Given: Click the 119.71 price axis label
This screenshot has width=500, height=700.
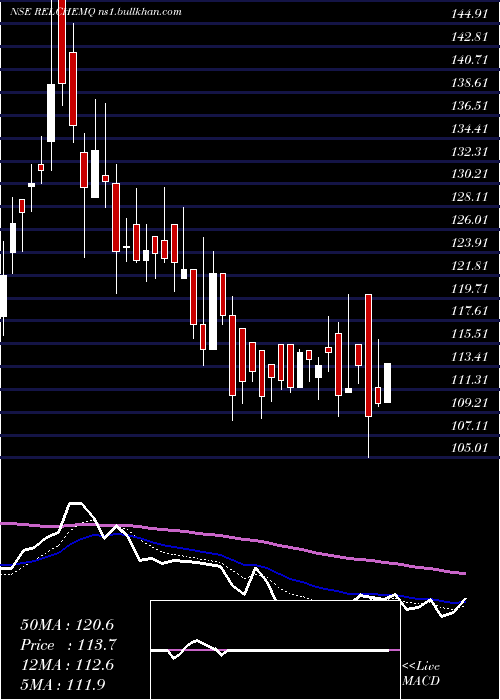Looking at the screenshot, I should [469, 288].
